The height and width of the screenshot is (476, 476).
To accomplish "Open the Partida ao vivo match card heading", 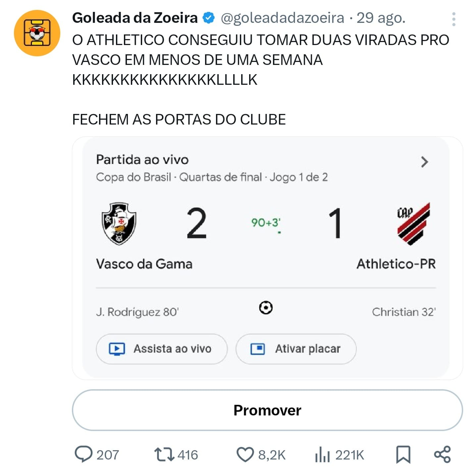I will click(x=142, y=160).
